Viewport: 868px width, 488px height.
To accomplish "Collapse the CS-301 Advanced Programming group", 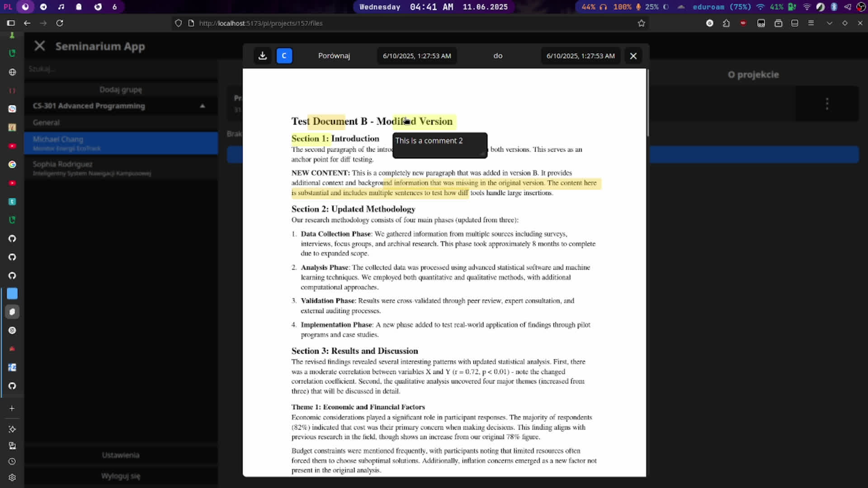I will point(203,106).
